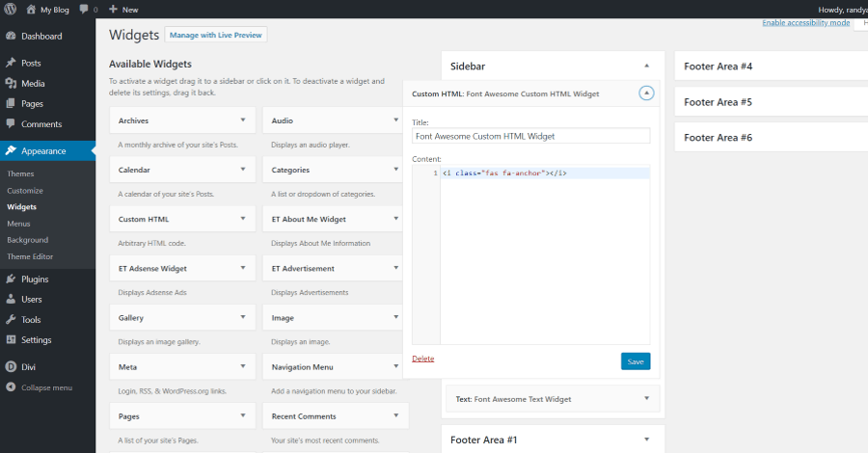
Task: Click the WordPress logo icon
Action: pos(10,9)
